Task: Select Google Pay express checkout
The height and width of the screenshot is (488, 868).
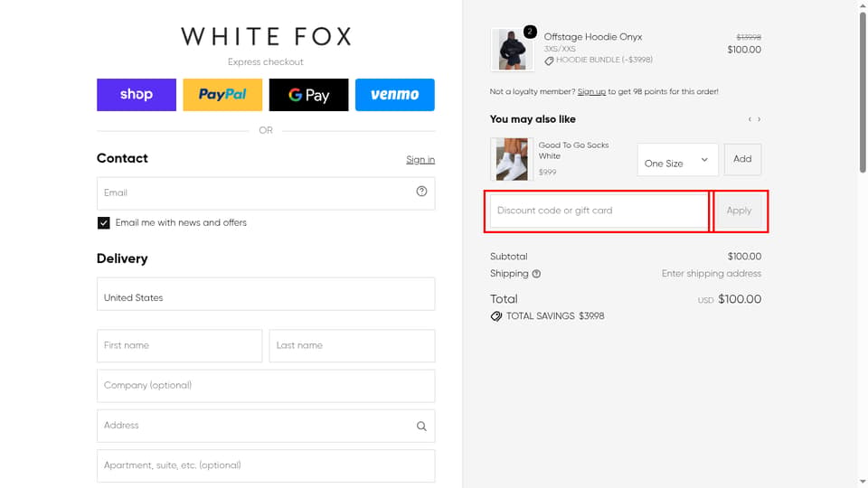Action: click(309, 95)
